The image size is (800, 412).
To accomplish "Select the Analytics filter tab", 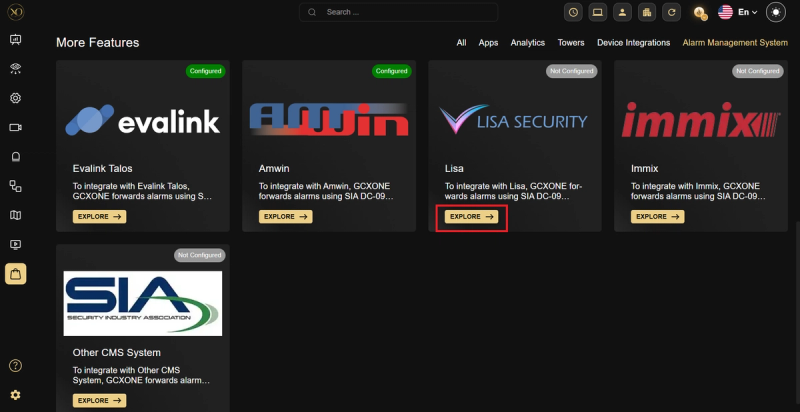I will tap(528, 43).
